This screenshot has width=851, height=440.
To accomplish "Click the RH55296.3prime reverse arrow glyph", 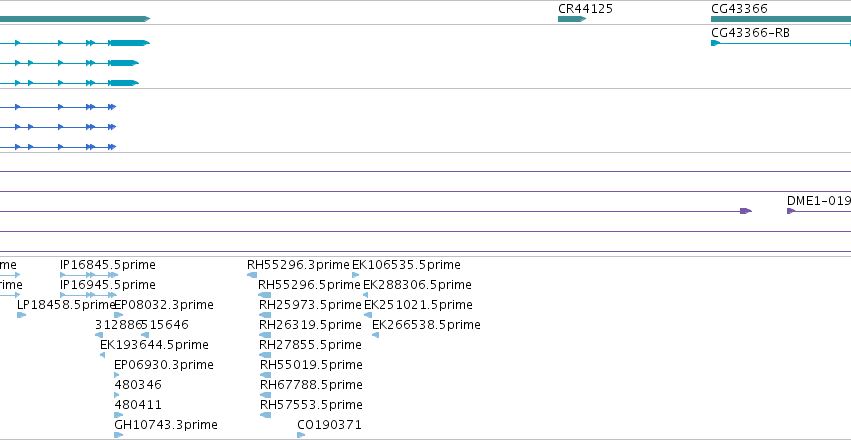I will (x=252, y=275).
